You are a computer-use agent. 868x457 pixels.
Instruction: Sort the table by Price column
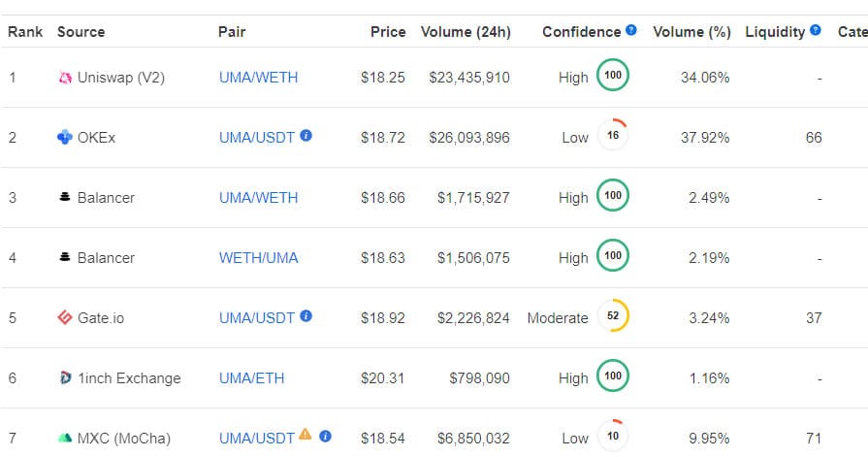tap(388, 32)
